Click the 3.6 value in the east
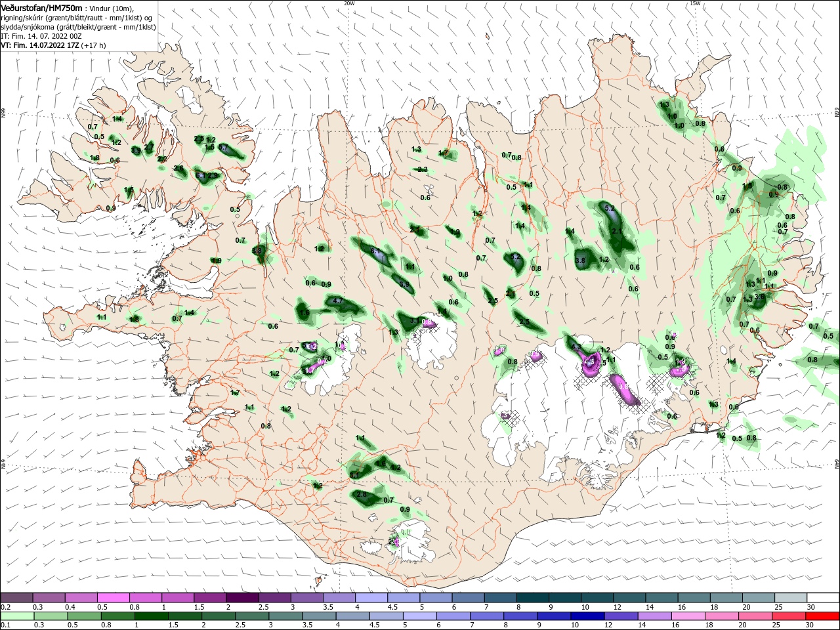 (759, 297)
